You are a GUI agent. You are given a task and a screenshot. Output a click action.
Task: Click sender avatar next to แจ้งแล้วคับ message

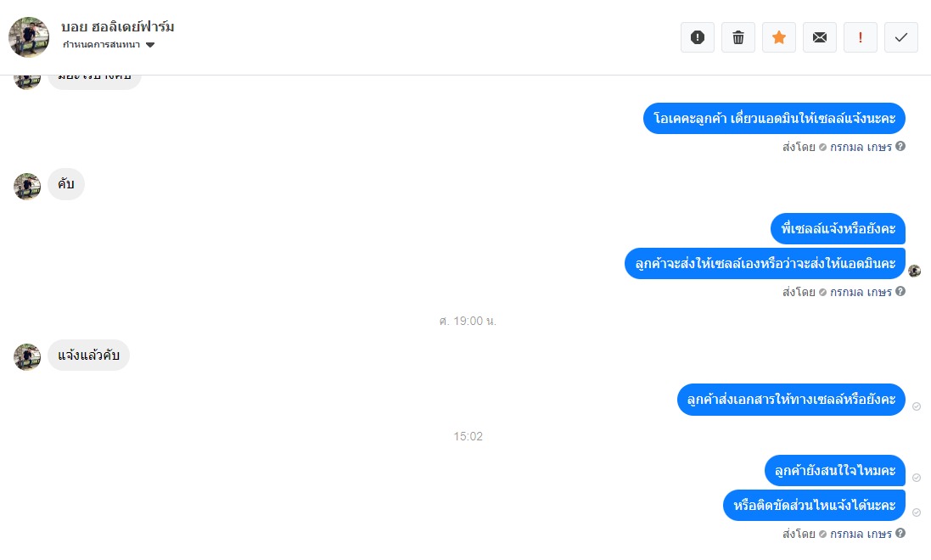coord(27,357)
